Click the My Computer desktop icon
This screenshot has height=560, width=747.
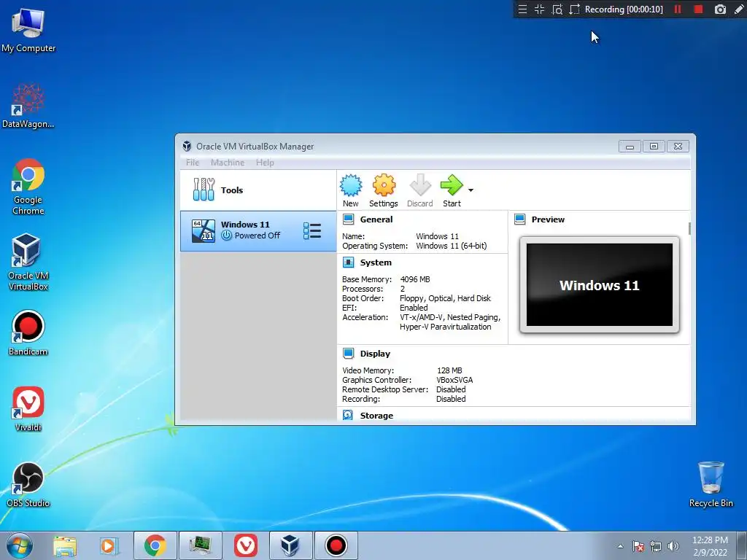(28, 30)
